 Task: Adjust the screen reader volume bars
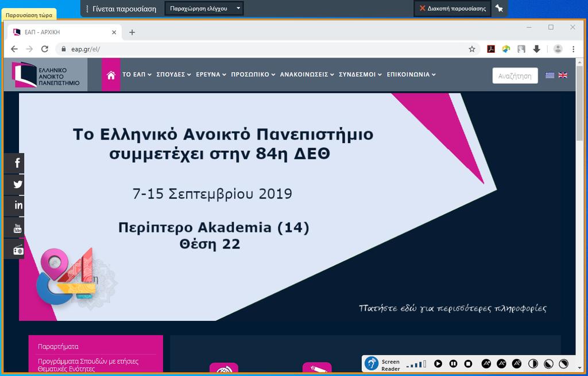click(x=416, y=364)
